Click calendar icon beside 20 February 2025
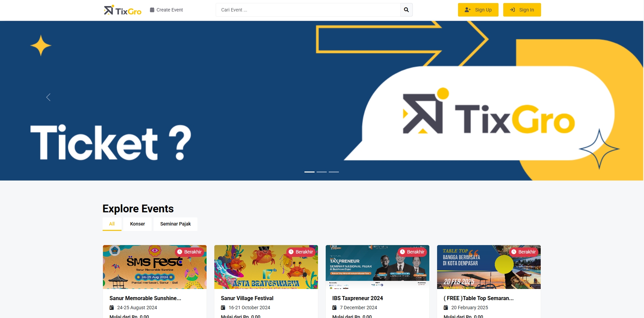This screenshot has width=644, height=318. (x=446, y=308)
